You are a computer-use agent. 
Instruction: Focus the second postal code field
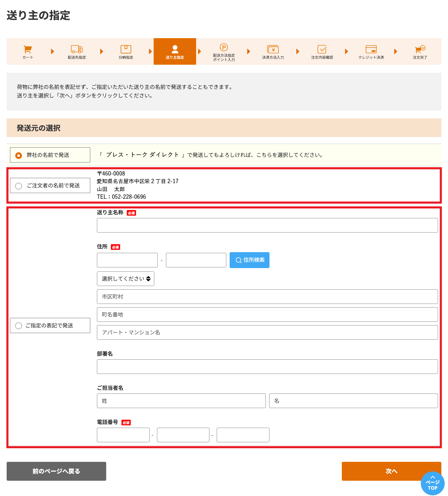(x=196, y=260)
